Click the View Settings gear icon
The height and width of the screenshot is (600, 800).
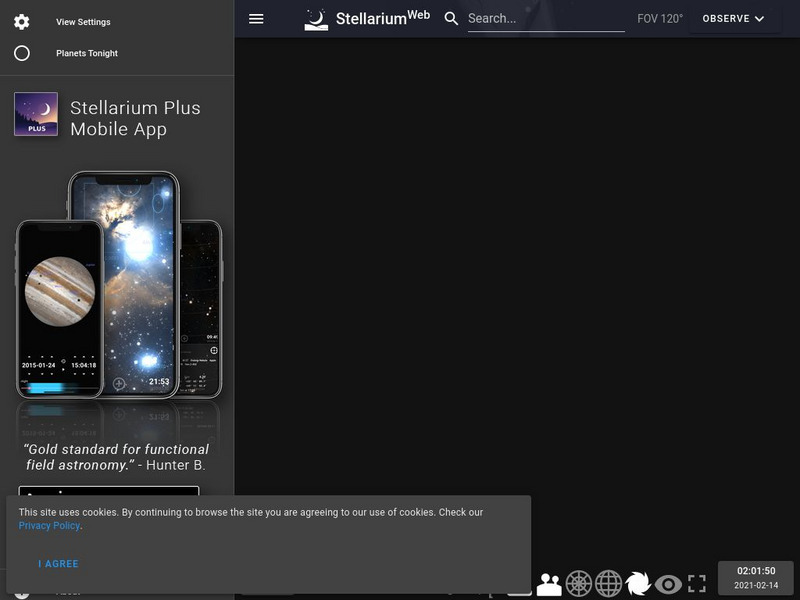22,21
